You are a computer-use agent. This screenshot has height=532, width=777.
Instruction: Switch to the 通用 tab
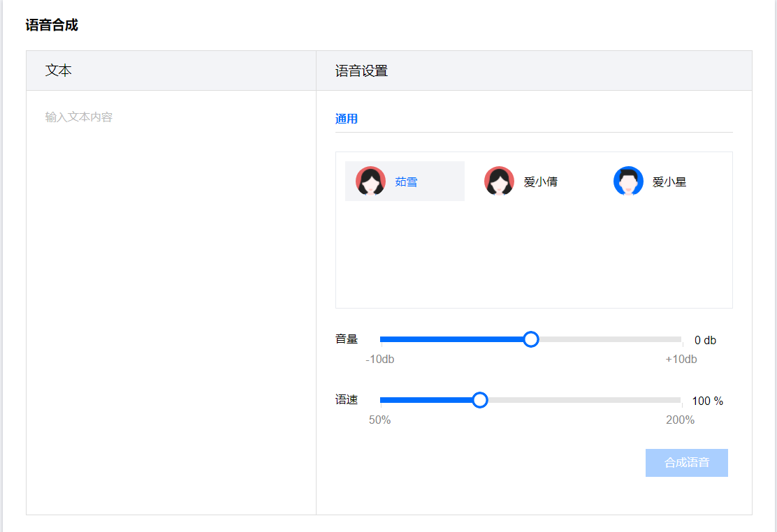click(347, 119)
